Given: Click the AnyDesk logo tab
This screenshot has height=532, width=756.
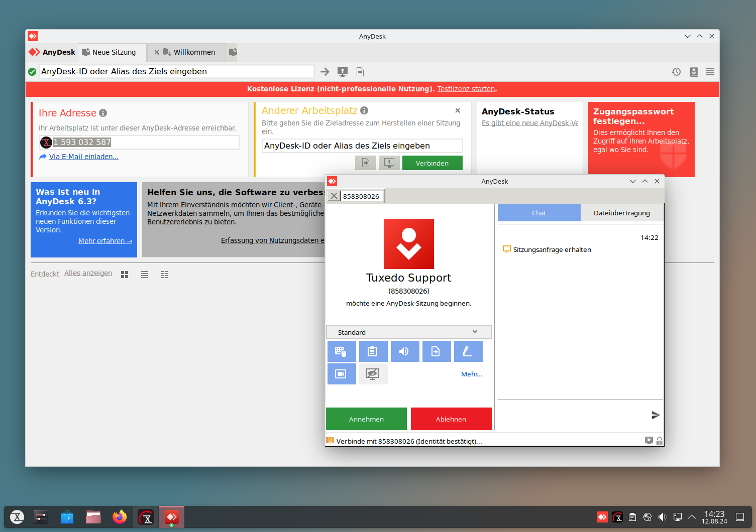Looking at the screenshot, I should click(x=52, y=52).
